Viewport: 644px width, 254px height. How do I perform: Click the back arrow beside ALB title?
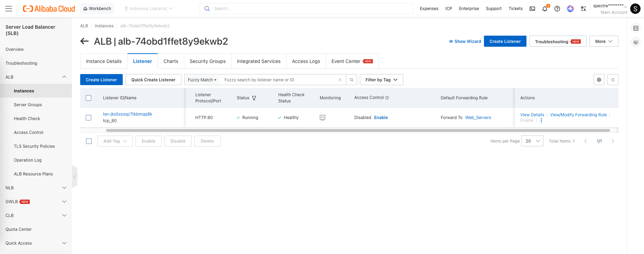84,42
